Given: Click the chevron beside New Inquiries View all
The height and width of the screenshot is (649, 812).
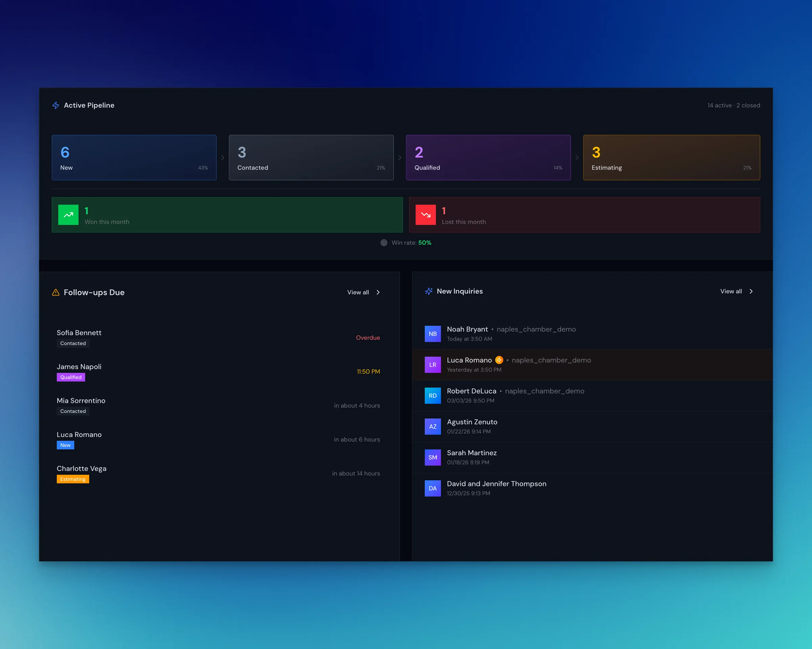Looking at the screenshot, I should [x=751, y=291].
